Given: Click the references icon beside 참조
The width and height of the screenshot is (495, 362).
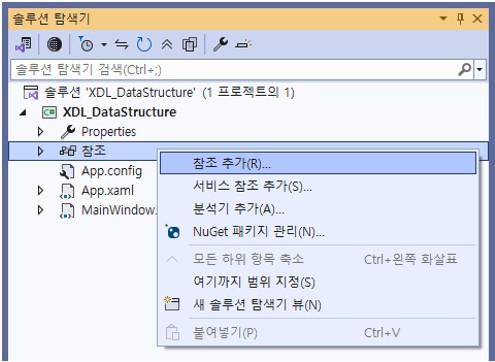Looking at the screenshot, I should [x=68, y=151].
